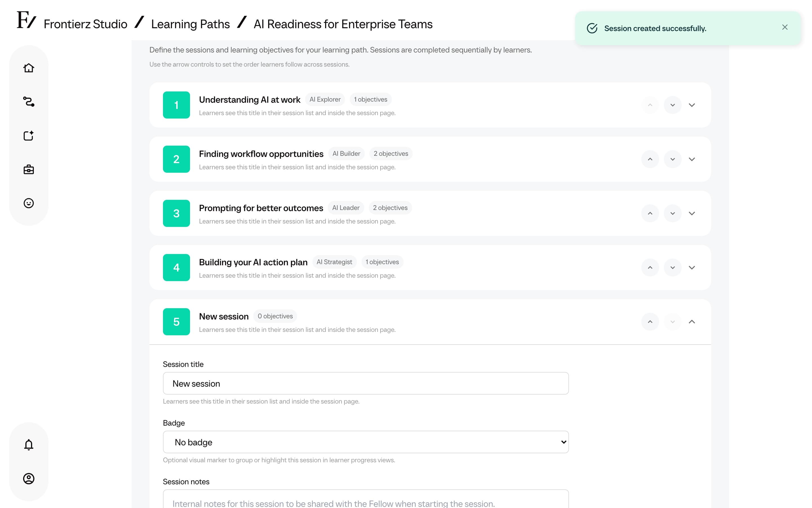Move Understanding AI at work session down
Viewport: 812px width, 508px height.
click(x=672, y=105)
